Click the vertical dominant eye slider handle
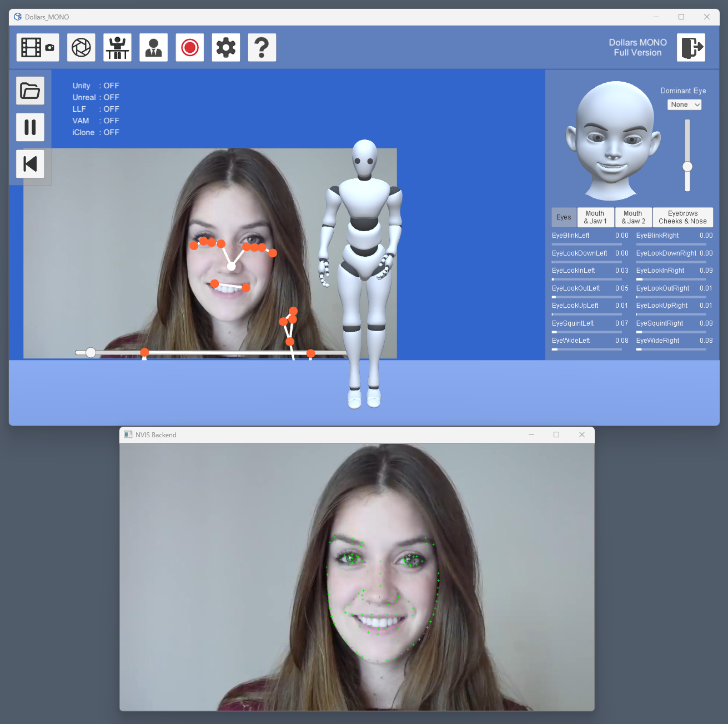This screenshot has width=728, height=724. point(687,167)
